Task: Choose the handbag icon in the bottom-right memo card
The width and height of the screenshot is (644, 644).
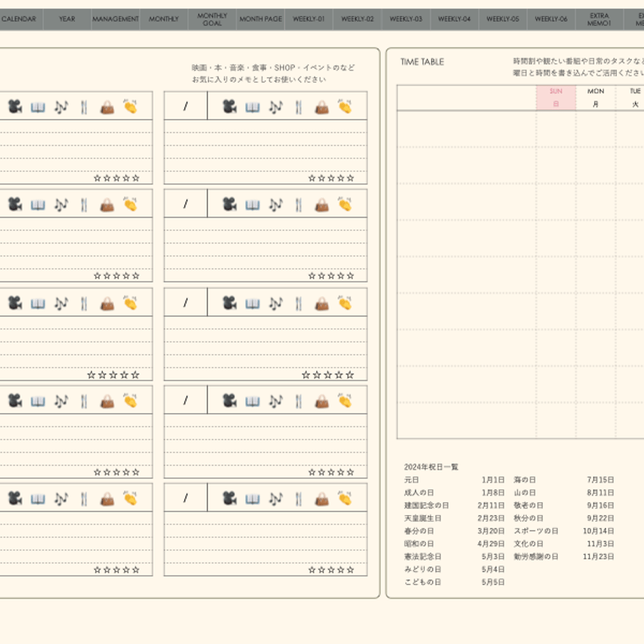Action: coord(321,499)
